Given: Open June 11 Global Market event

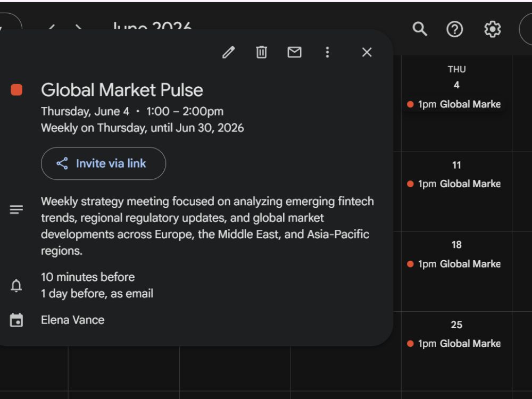Looking at the screenshot, I should coord(454,184).
